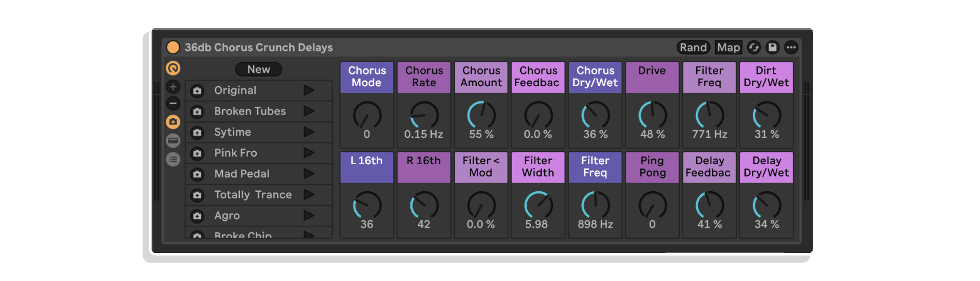Overwrite the Sytime variation camera icon
This screenshot has width=980, height=281.
(x=197, y=133)
